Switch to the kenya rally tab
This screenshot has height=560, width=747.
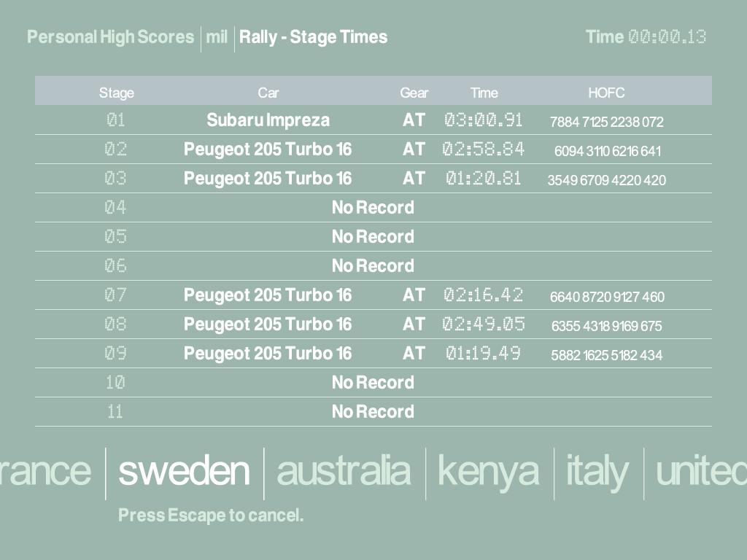488,471
